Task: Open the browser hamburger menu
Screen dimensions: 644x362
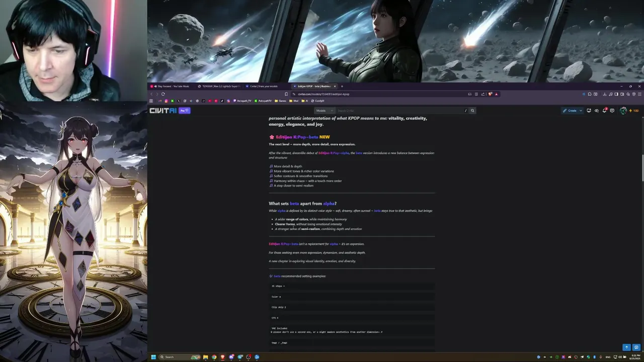Action: (x=639, y=94)
